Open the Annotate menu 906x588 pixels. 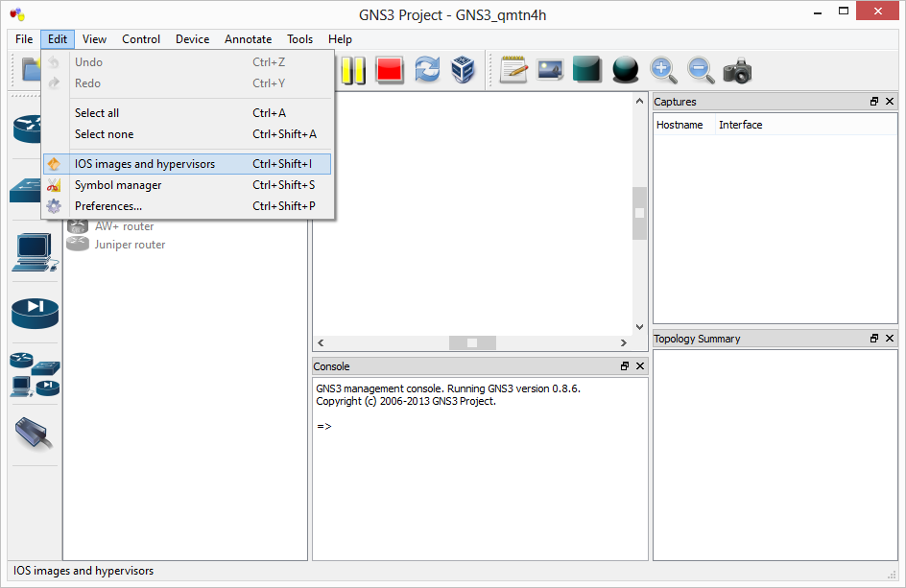tap(248, 38)
